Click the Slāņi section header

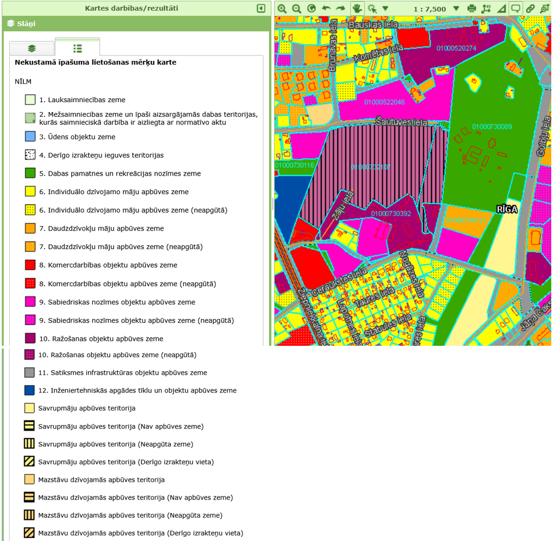click(136, 24)
